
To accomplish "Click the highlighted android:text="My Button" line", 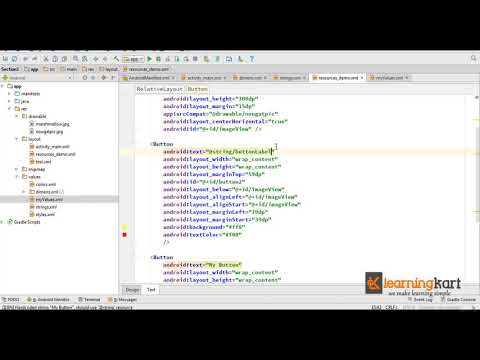I will click(x=202, y=265).
